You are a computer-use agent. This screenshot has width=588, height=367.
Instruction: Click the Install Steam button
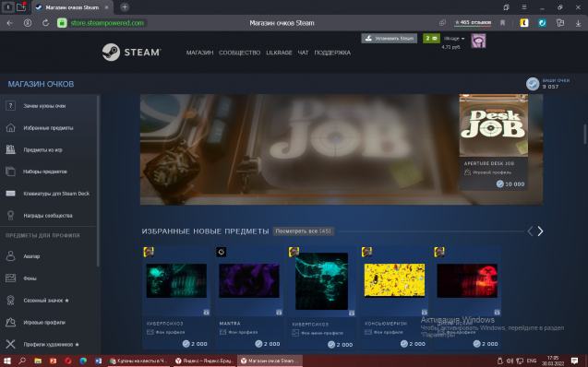[390, 38]
